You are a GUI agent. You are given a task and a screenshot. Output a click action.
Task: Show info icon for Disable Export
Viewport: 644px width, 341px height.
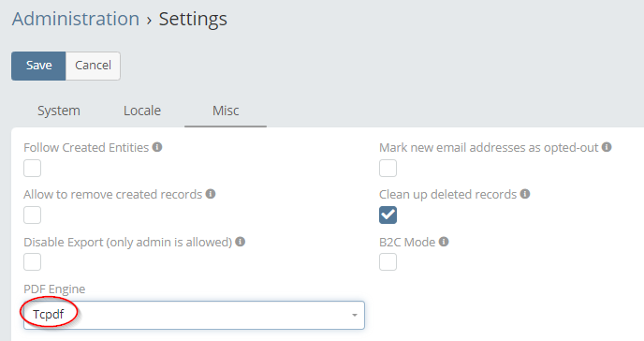(240, 242)
